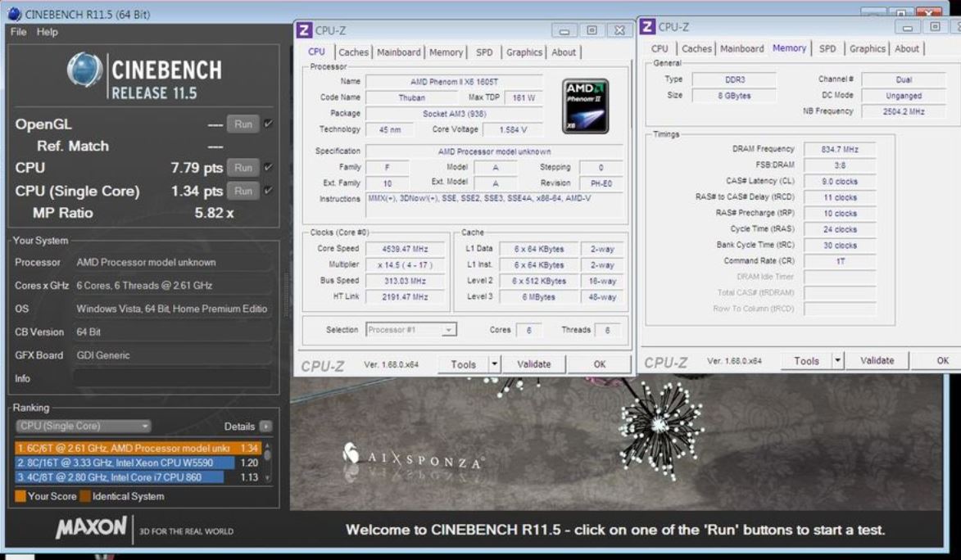Image resolution: width=961 pixels, height=560 pixels.
Task: Expand the Tools dropdown arrow in the Memory tab window
Action: [x=837, y=360]
